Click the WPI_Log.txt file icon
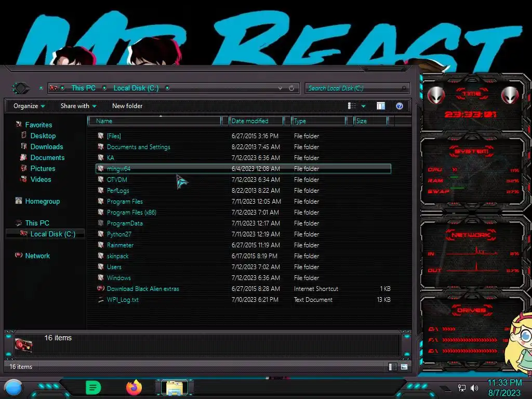Image resolution: width=532 pixels, height=399 pixels. point(100,299)
